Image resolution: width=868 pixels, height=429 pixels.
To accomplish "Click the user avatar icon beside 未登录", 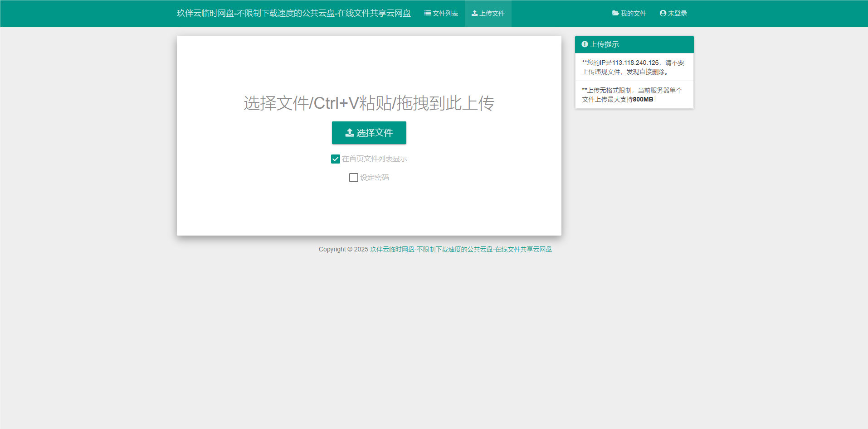I will click(x=663, y=13).
